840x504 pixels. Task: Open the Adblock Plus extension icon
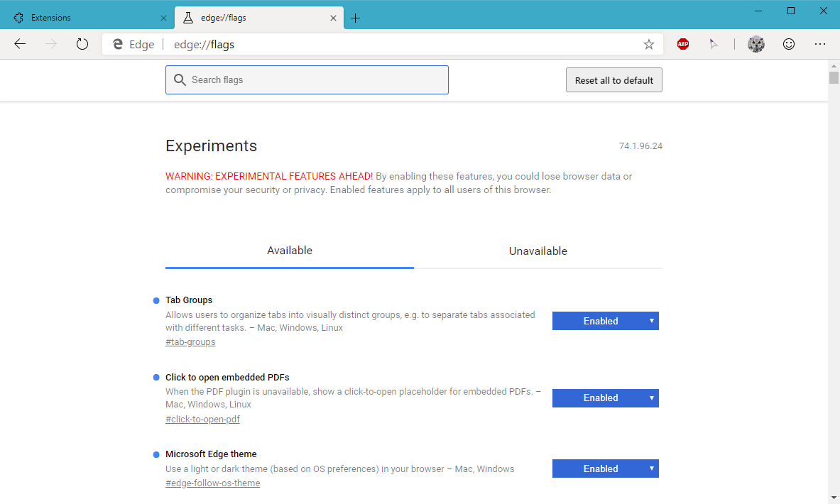click(682, 44)
